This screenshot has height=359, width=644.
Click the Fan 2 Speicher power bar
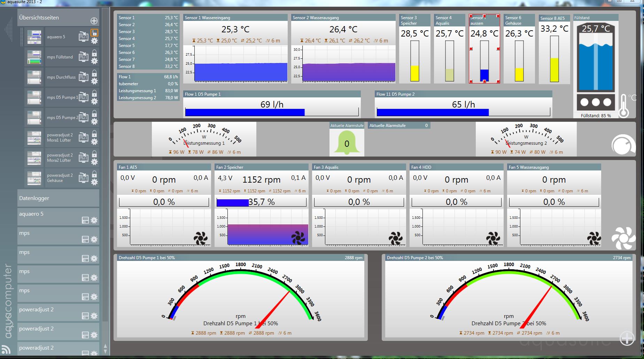pyautogui.click(x=261, y=202)
